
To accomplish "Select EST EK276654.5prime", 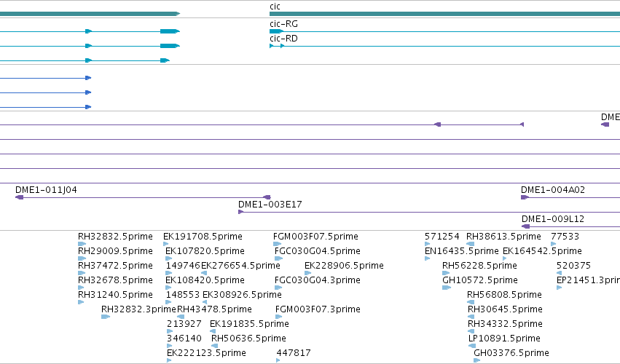I will [240, 266].
